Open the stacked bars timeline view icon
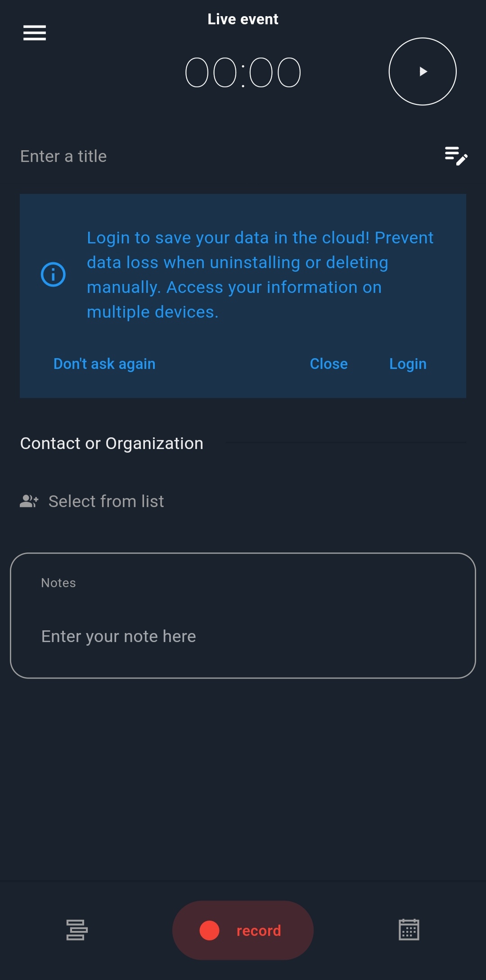486x980 pixels. (x=77, y=930)
